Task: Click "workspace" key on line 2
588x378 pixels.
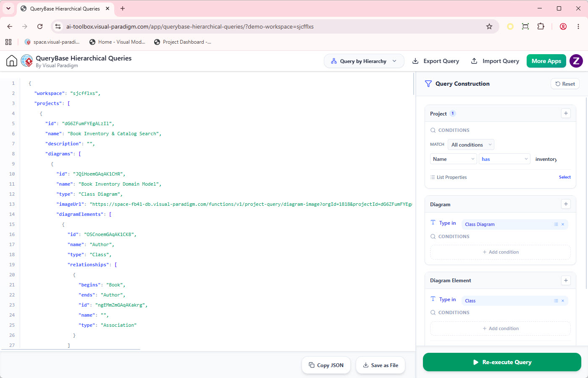Action: [x=49, y=93]
